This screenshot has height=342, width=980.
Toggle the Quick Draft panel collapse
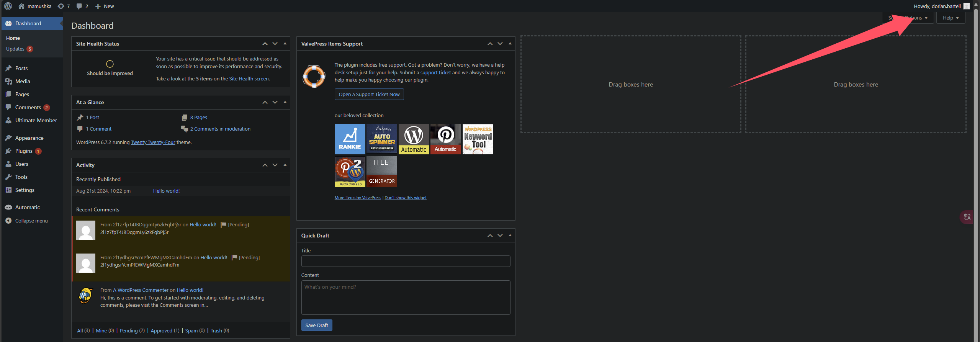click(510, 236)
